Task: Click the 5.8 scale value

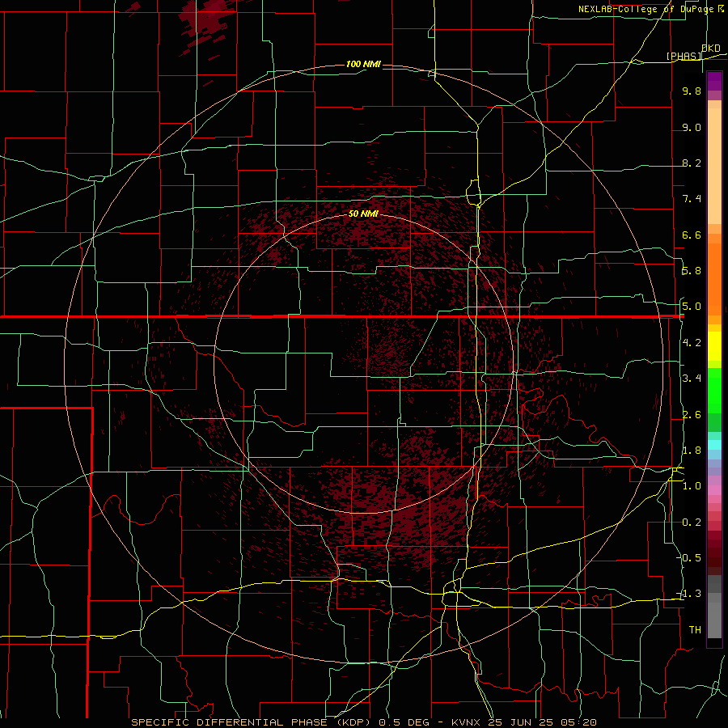Action: tap(692, 271)
